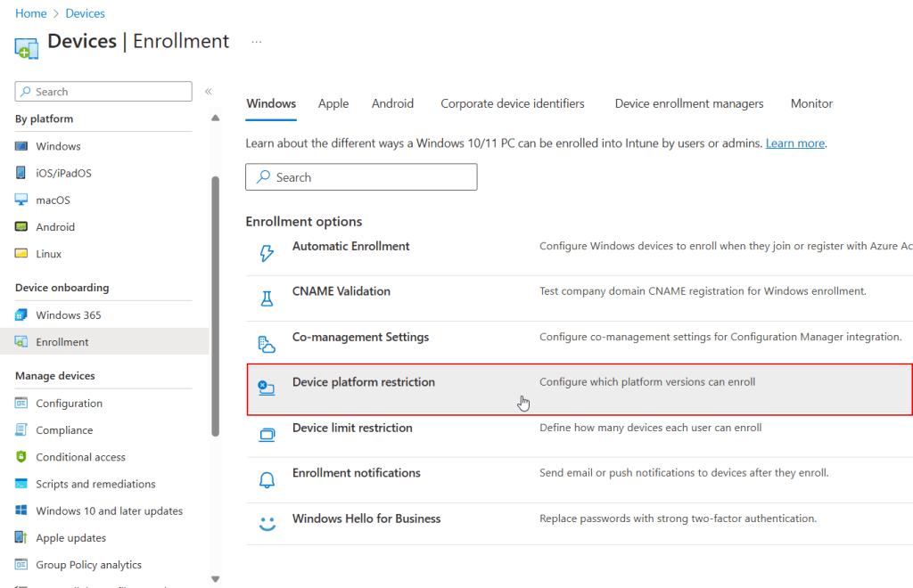Navigate to Home breadcrumb link

31,13
